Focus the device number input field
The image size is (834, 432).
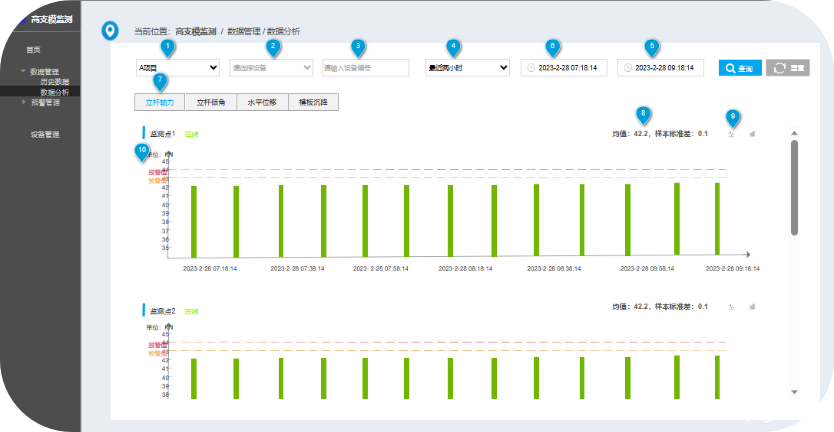[x=365, y=68]
